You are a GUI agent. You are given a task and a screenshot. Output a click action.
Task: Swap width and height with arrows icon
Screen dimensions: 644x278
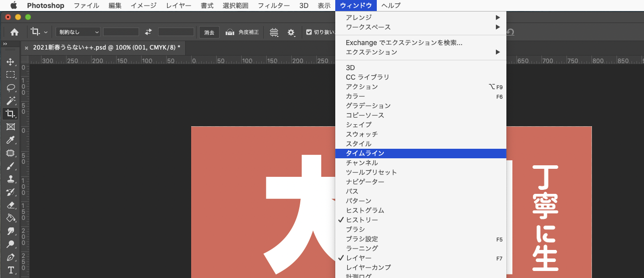(148, 32)
